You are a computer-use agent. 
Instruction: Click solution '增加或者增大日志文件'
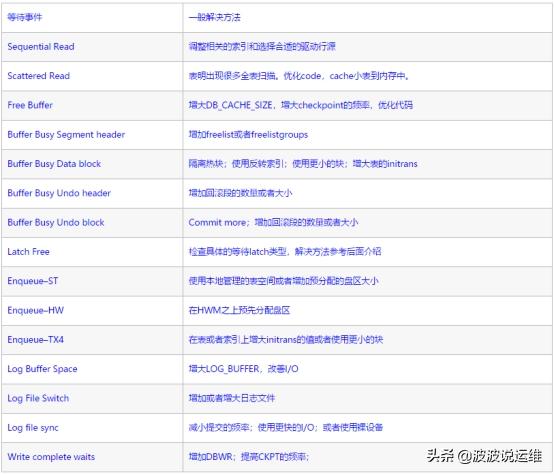pos(231,398)
